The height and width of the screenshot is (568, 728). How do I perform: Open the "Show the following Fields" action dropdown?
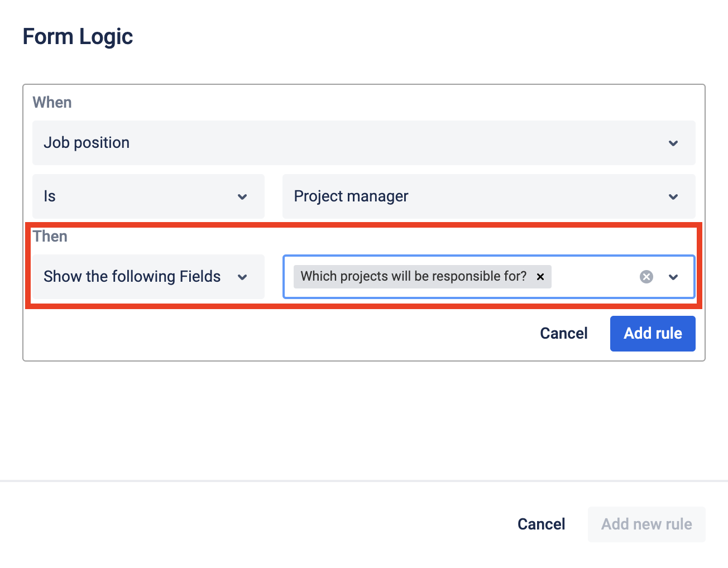(134, 277)
